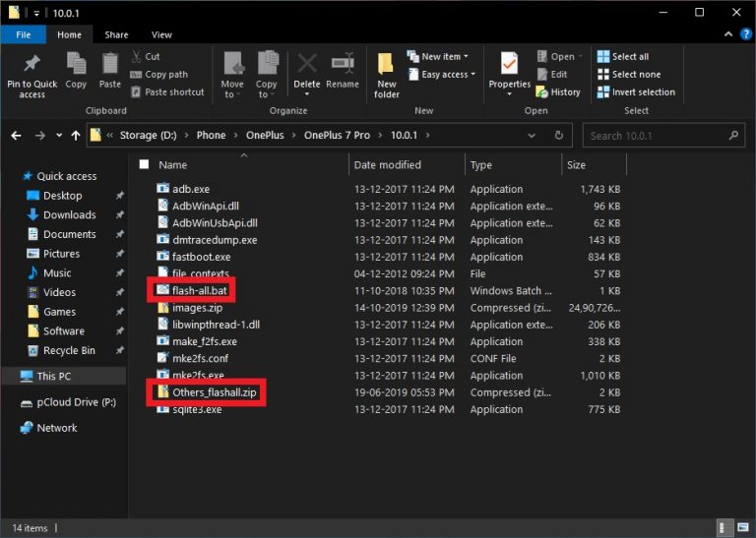Viewport: 756px width, 538px height.
Task: Click Phone in the breadcrumb path
Action: click(x=211, y=136)
